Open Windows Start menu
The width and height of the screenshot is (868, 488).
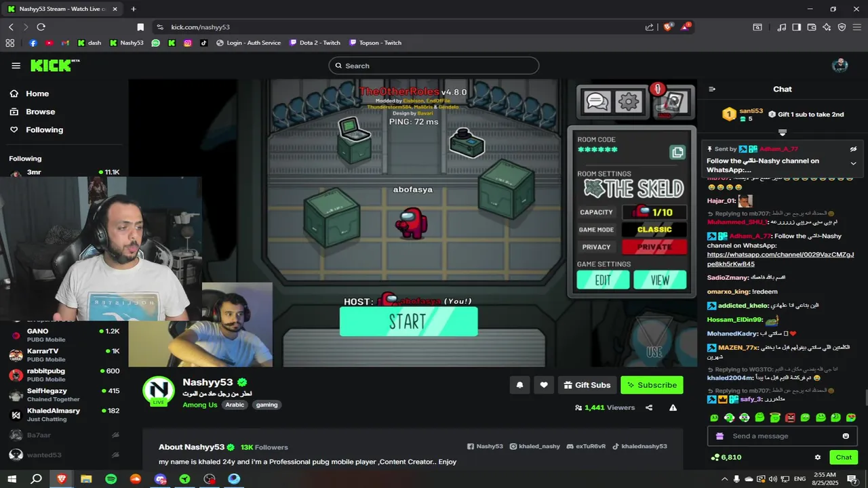[12, 479]
